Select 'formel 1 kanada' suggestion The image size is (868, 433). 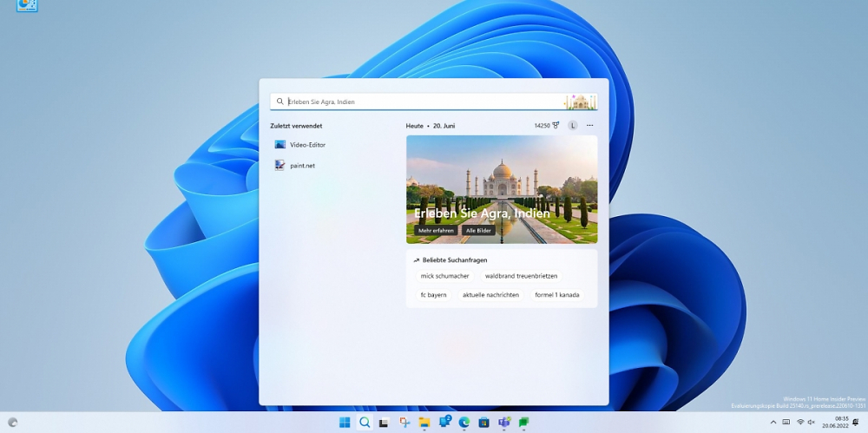tap(557, 295)
